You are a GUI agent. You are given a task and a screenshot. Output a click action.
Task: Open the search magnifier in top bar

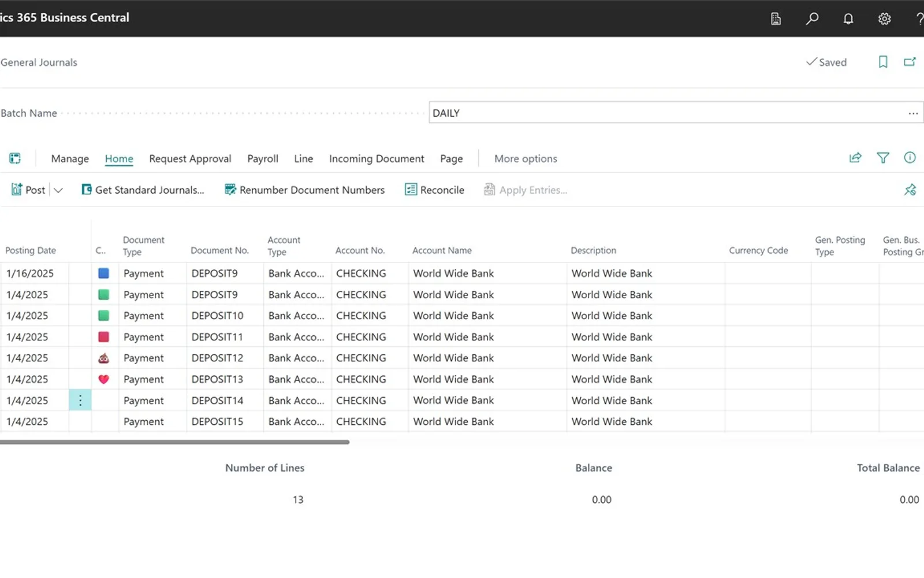[x=812, y=18]
